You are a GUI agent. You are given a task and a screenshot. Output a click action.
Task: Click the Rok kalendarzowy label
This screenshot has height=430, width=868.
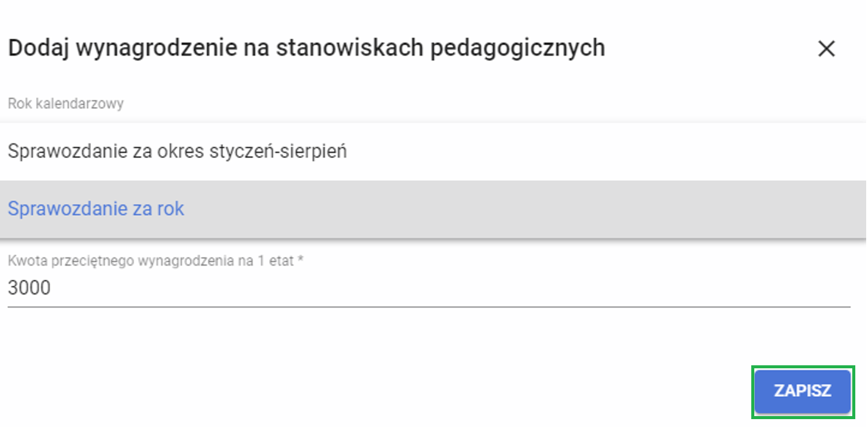click(67, 103)
